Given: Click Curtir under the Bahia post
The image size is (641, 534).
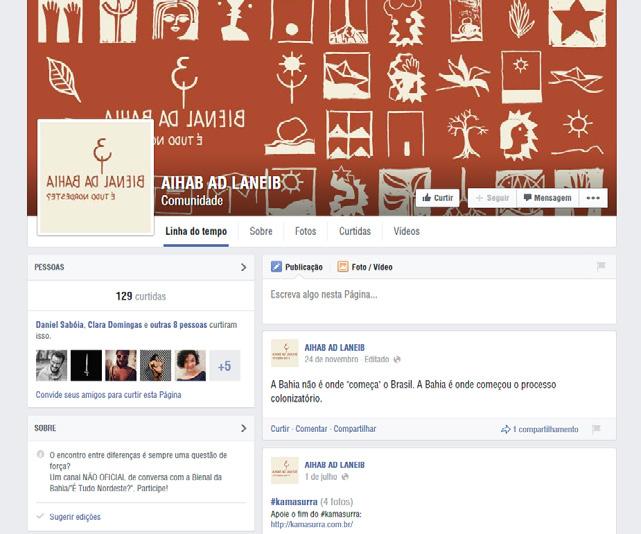Looking at the screenshot, I should (x=280, y=429).
